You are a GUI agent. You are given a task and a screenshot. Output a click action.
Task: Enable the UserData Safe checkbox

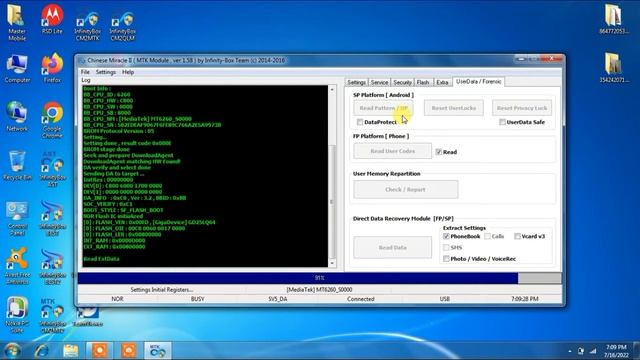(502, 122)
